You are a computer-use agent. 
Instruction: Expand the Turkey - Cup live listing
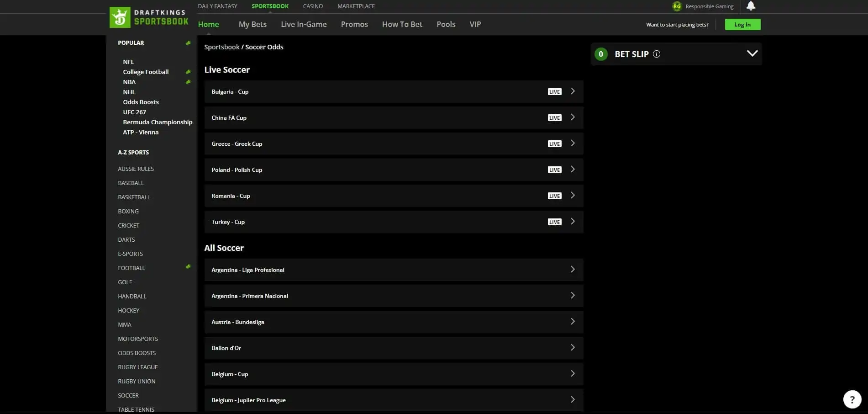pos(573,221)
